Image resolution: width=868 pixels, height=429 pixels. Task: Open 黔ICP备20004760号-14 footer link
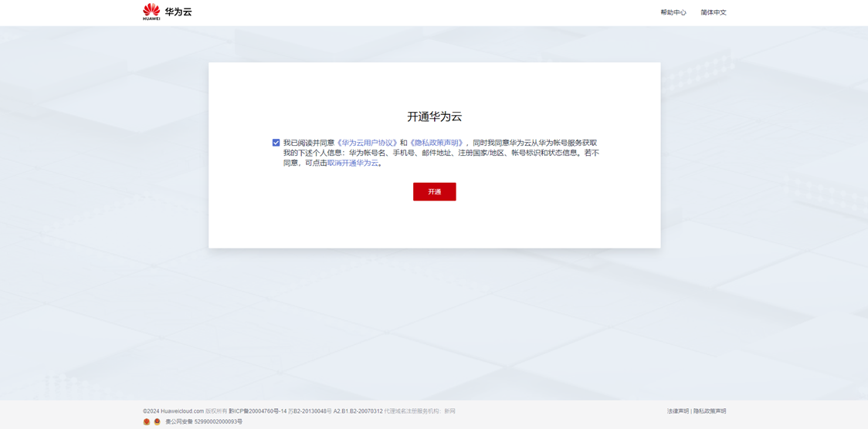pyautogui.click(x=257, y=411)
